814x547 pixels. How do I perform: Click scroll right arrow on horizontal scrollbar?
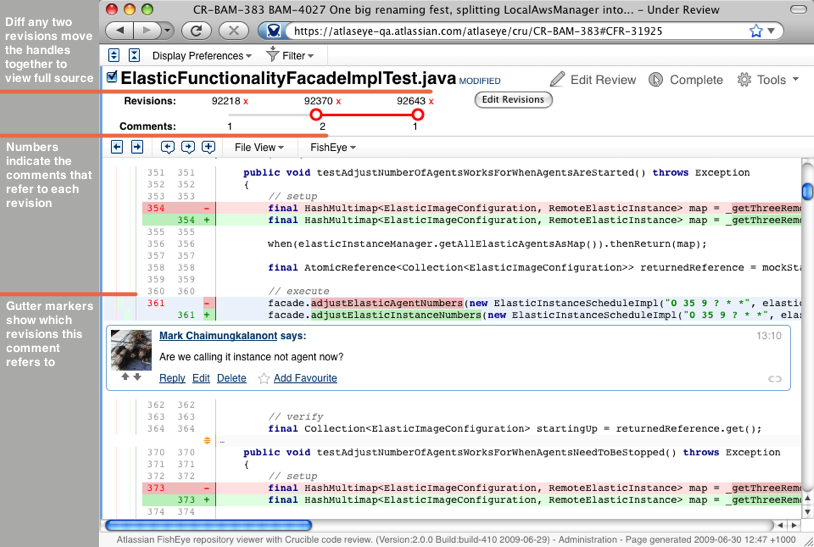click(794, 525)
